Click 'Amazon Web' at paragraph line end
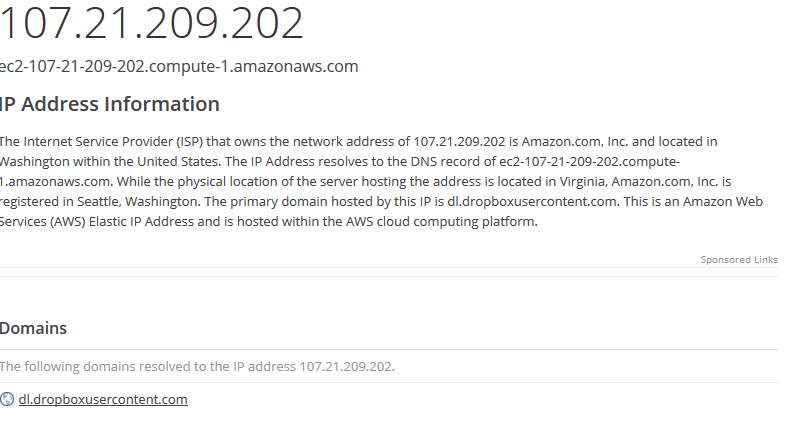The width and height of the screenshot is (792, 425). (x=723, y=202)
